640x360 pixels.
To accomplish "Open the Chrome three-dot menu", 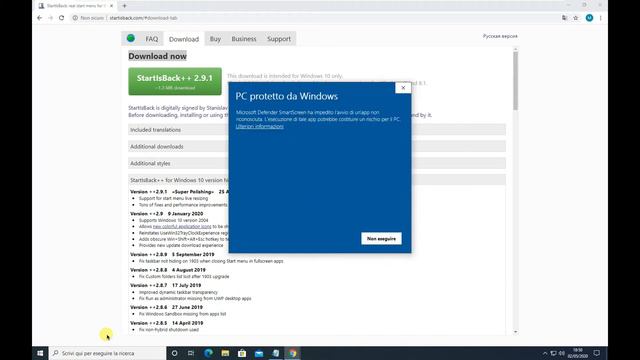I will point(600,18).
